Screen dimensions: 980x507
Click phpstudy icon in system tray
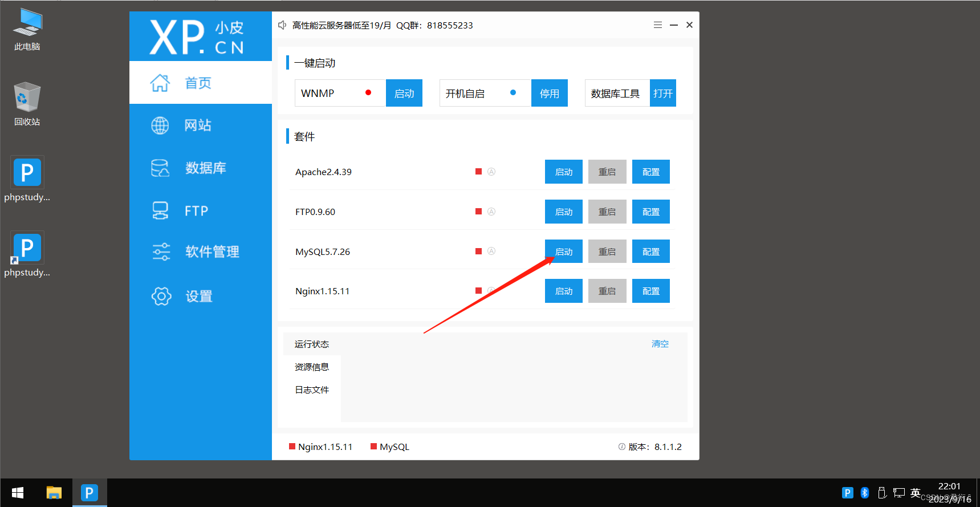(848, 493)
